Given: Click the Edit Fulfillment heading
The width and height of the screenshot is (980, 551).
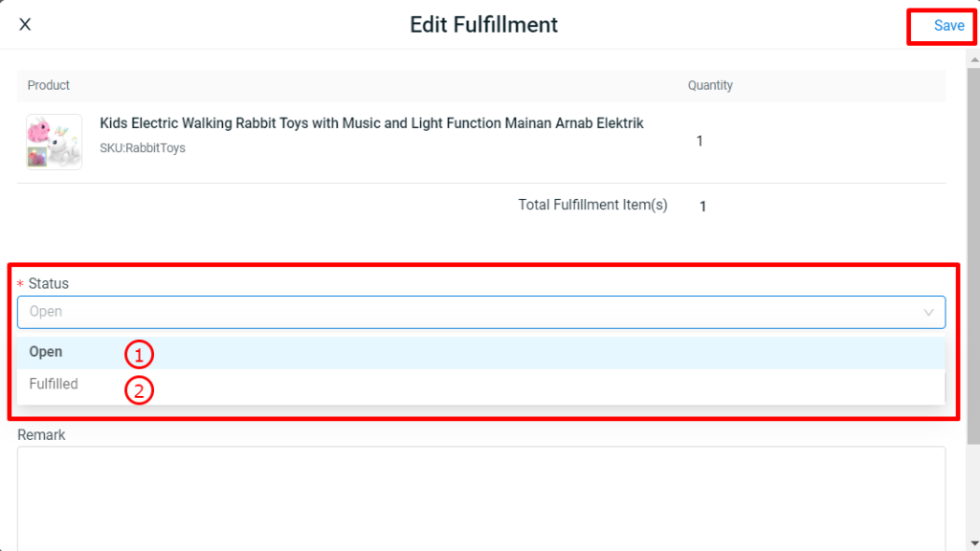Looking at the screenshot, I should (x=483, y=25).
